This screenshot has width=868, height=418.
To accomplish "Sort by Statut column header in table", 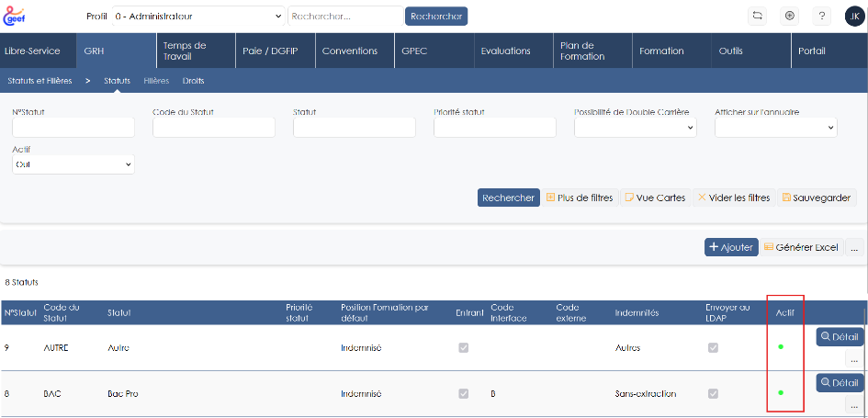I will [119, 312].
